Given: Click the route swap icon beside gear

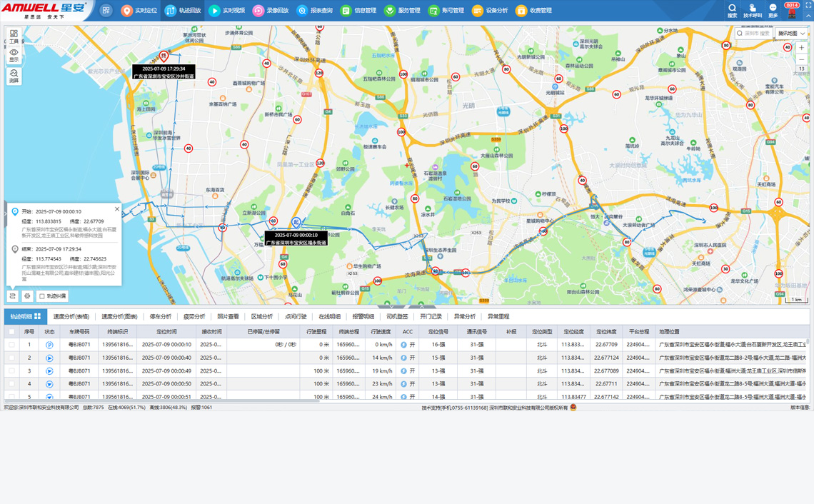Looking at the screenshot, I should click(x=13, y=296).
